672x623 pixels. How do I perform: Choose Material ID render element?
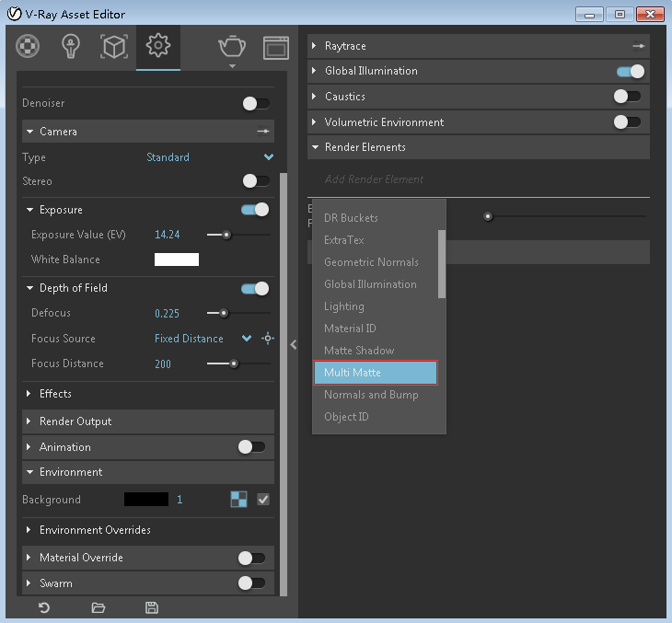350,329
